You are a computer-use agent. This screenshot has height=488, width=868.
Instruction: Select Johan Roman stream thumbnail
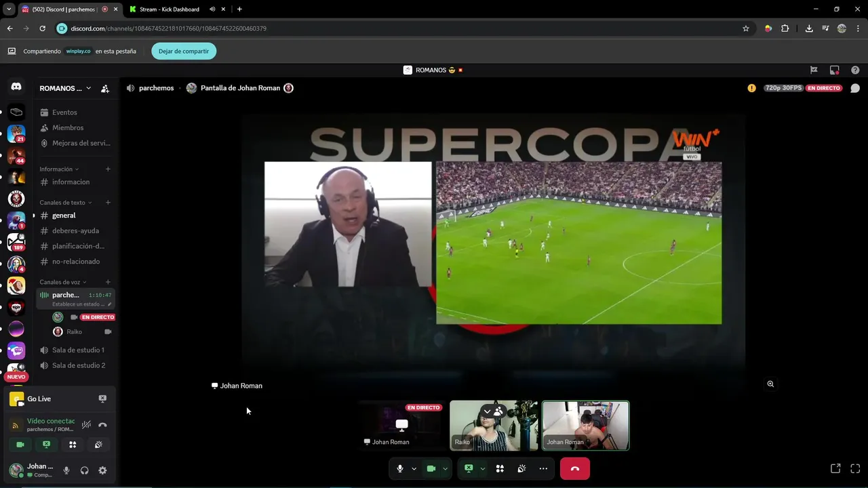pyautogui.click(x=402, y=426)
